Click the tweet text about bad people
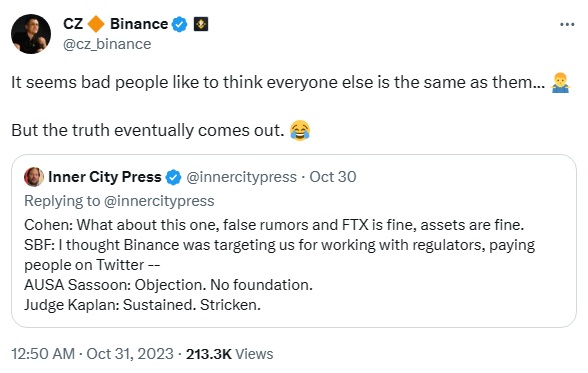This screenshot has height=373, width=588. click(278, 82)
